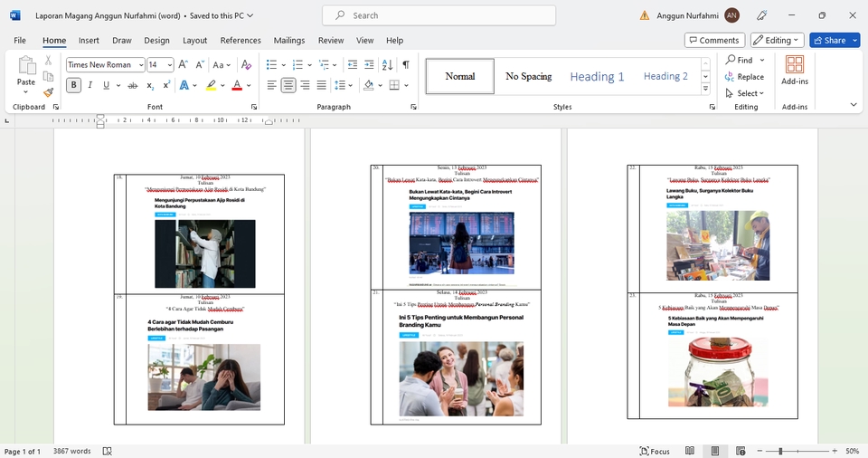Click the Cut scissors icon

[x=48, y=61]
